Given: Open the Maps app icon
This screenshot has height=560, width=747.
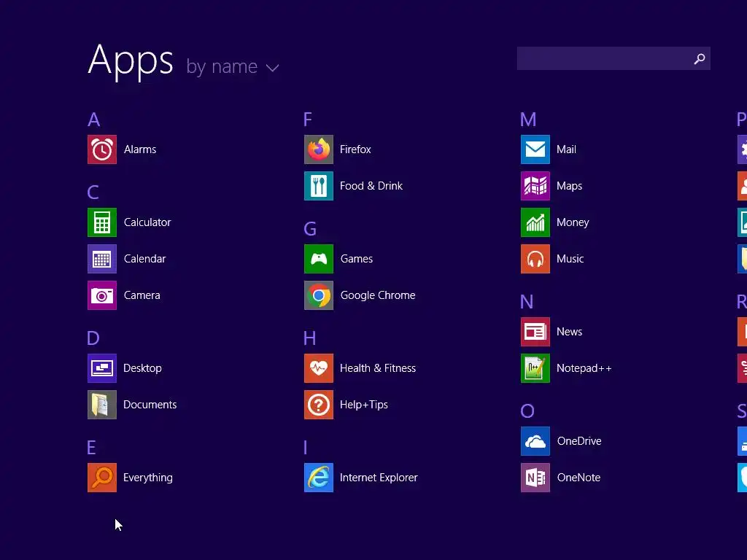Looking at the screenshot, I should click(535, 186).
